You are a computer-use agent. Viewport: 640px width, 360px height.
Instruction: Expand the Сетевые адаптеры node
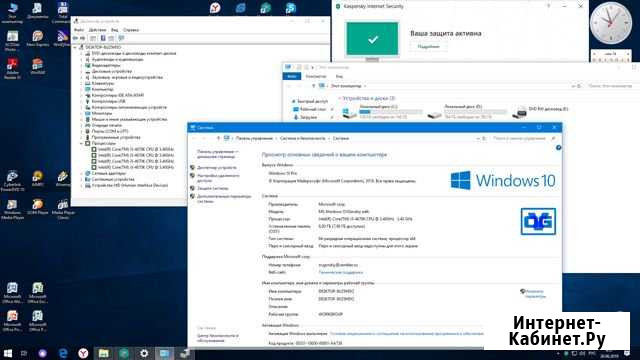click(82, 173)
